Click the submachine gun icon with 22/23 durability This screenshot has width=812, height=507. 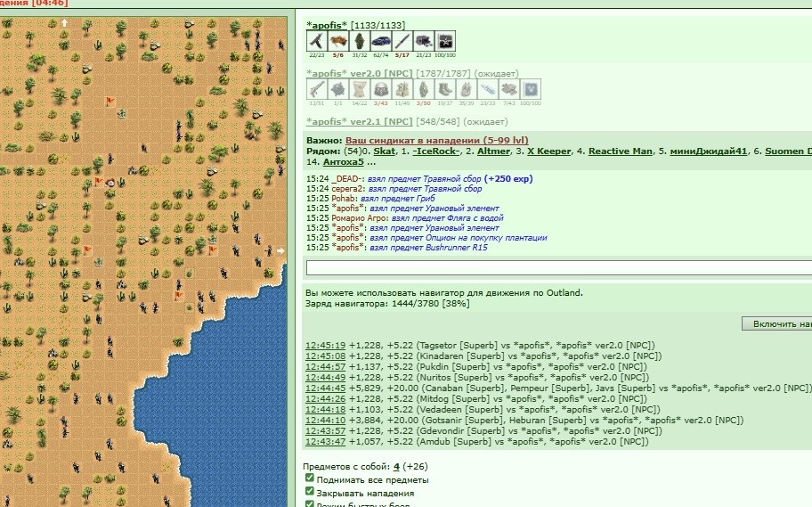coord(316,41)
